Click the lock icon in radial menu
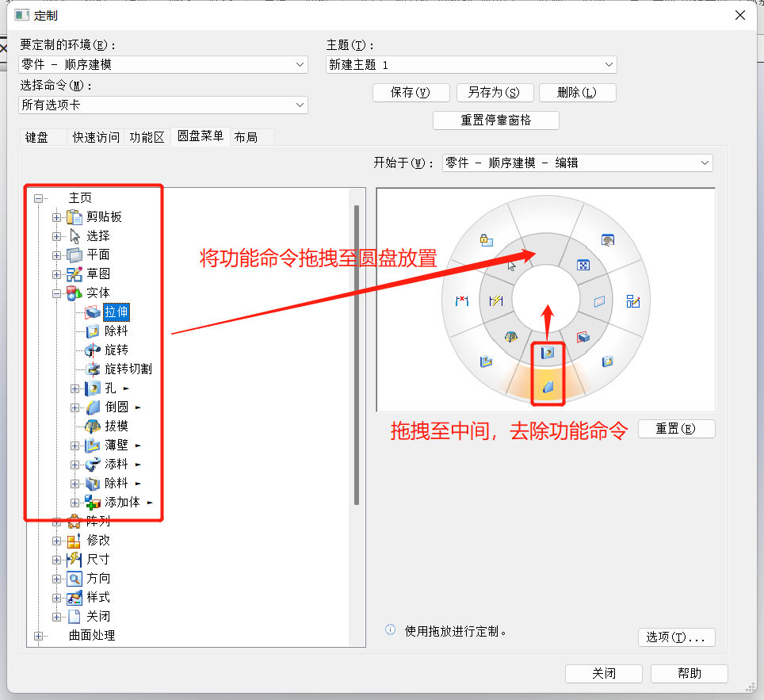The image size is (764, 700). [487, 239]
